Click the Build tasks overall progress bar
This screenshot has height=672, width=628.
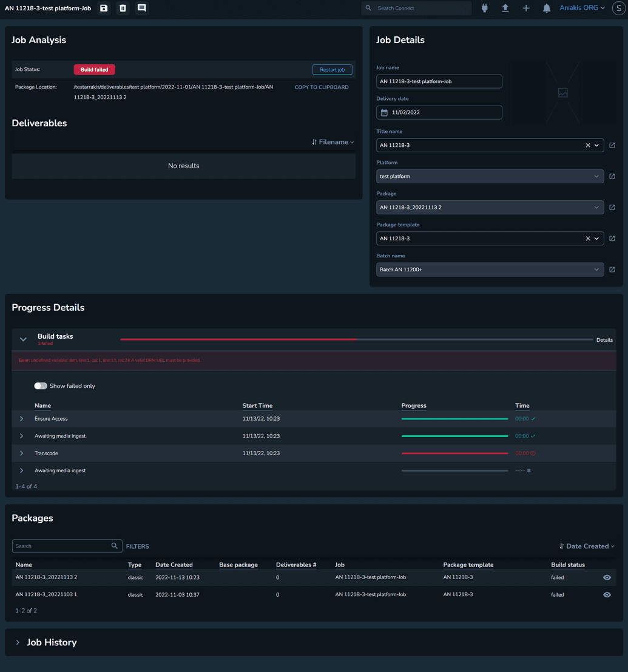point(356,339)
